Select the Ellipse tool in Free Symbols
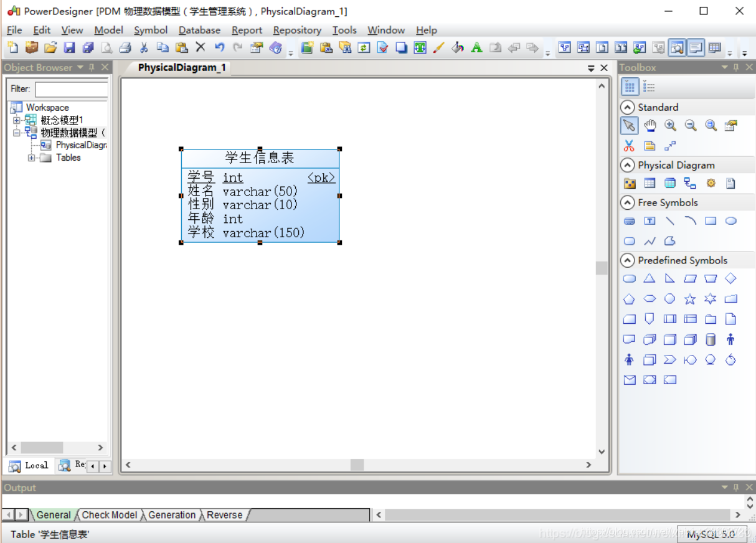756x543 pixels. click(731, 221)
